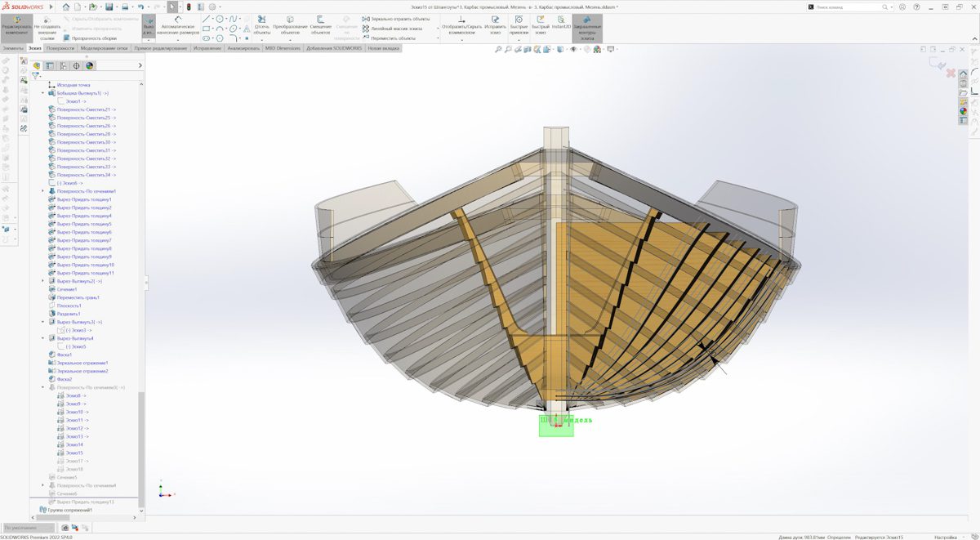The width and height of the screenshot is (980, 540).
Task: Expand the Бобышка-Вытянуть1 tree node
Action: [43, 93]
